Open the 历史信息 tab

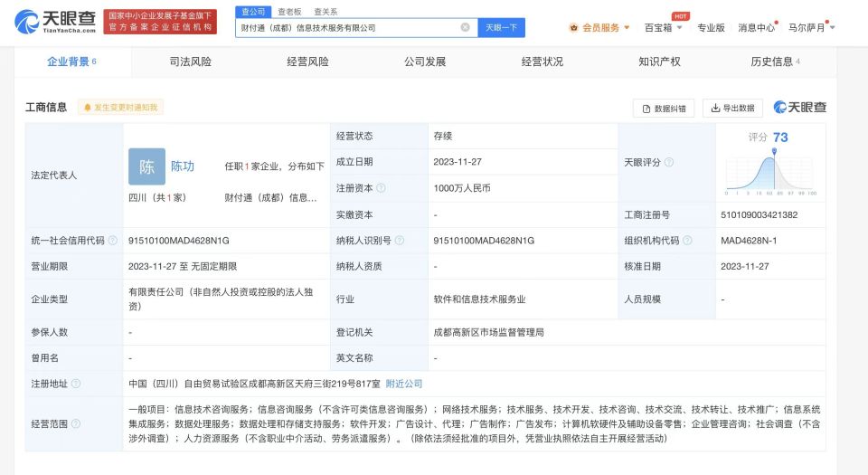(x=775, y=62)
